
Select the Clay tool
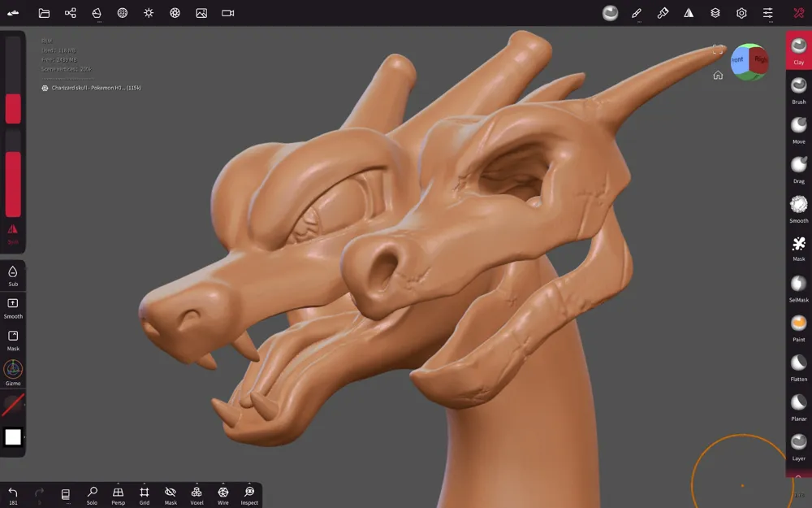[798, 50]
